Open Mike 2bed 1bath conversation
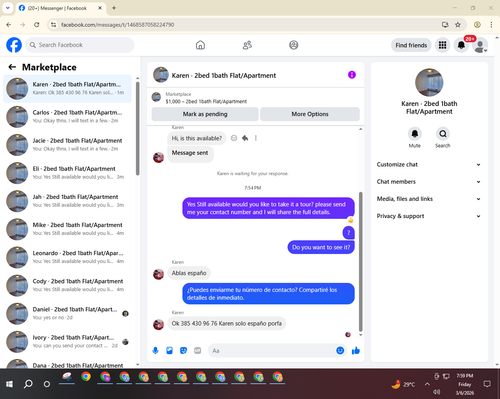Viewport: 500px width, 399px height. point(67,229)
